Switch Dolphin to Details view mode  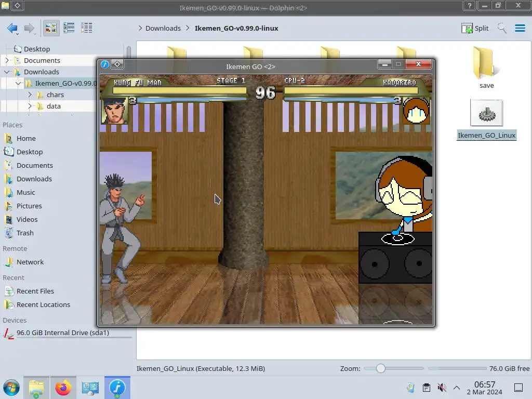pyautogui.click(x=87, y=28)
